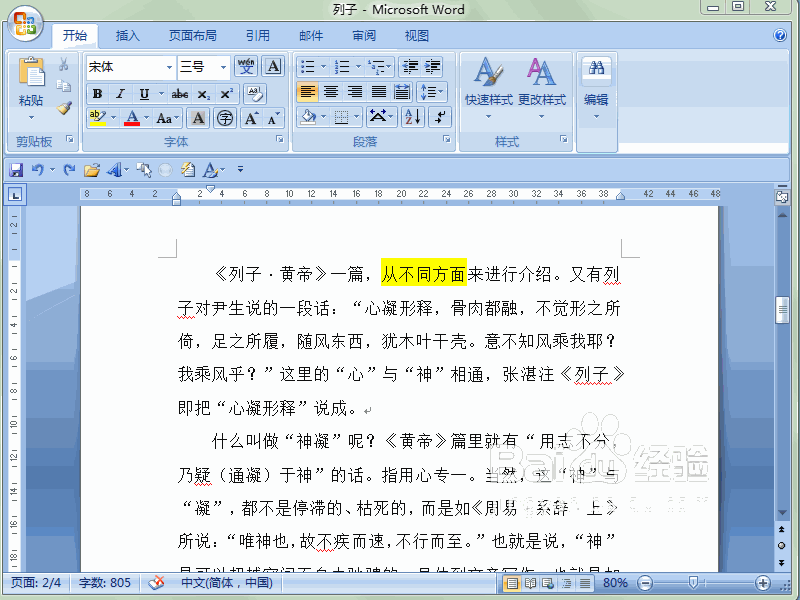Image resolution: width=800 pixels, height=600 pixels.
Task: Toggle italic formatting
Action: pyautogui.click(x=120, y=93)
